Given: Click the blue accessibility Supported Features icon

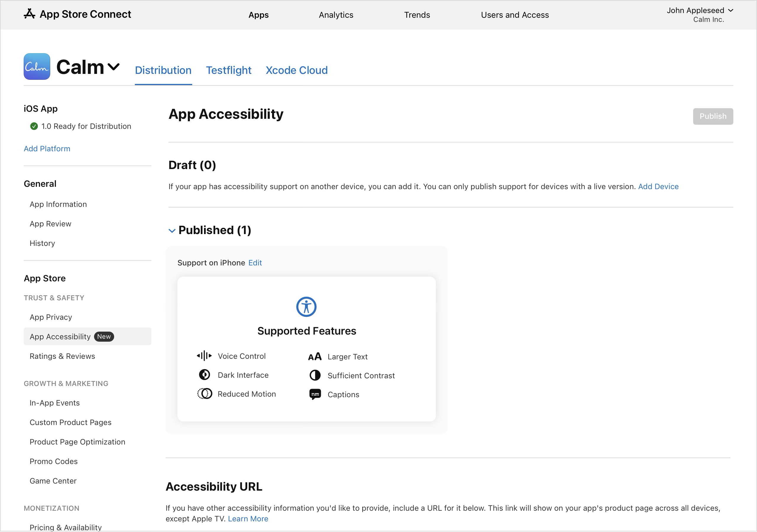Looking at the screenshot, I should point(306,306).
